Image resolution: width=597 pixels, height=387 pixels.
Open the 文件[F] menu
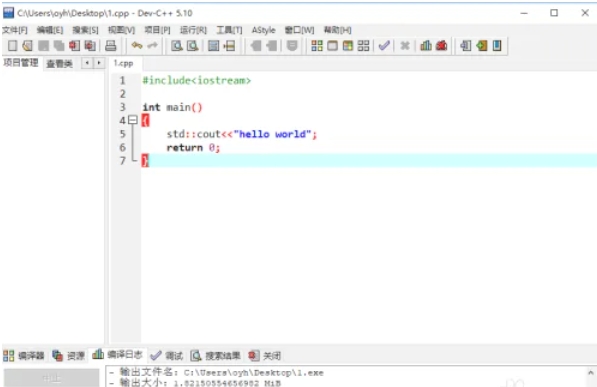[15, 30]
